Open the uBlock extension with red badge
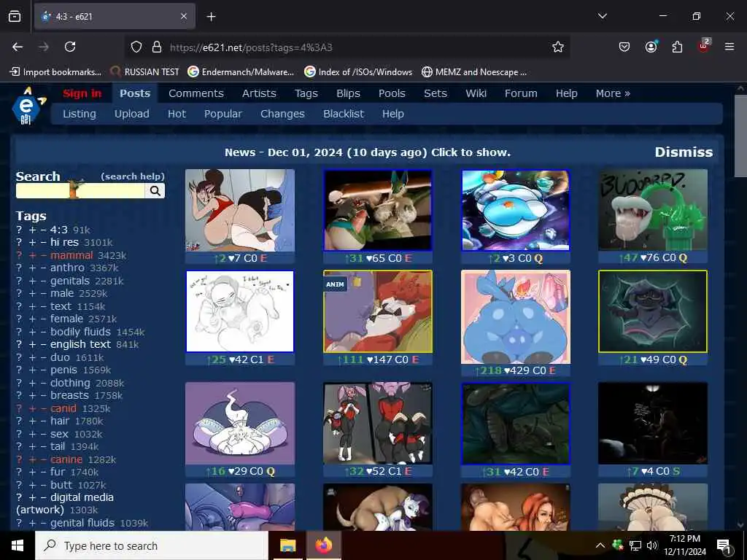747x560 pixels. point(703,46)
